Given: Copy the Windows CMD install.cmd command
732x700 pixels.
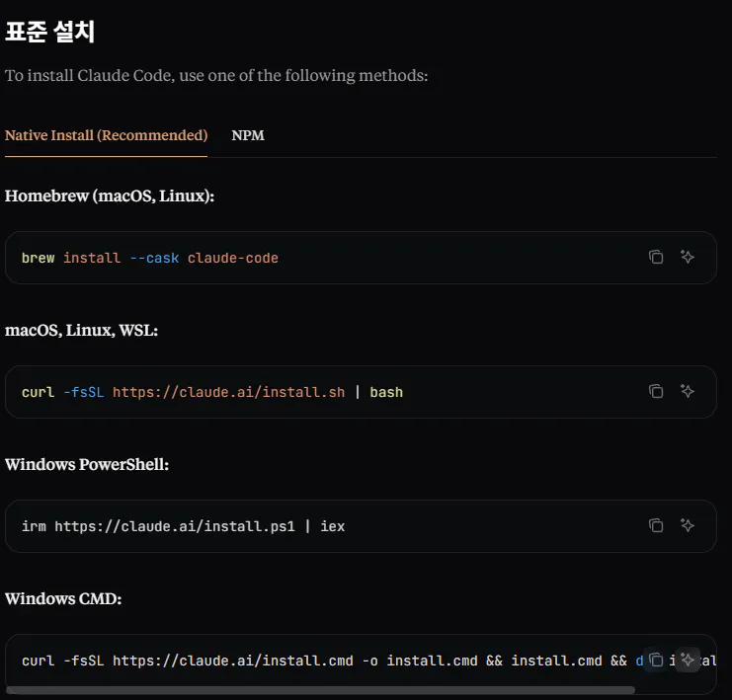Looking at the screenshot, I should coord(656,660).
